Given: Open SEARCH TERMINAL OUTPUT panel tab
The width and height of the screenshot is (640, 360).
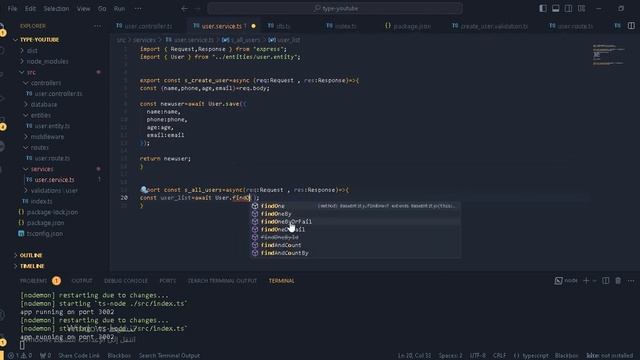Looking at the screenshot, I should (x=222, y=281).
